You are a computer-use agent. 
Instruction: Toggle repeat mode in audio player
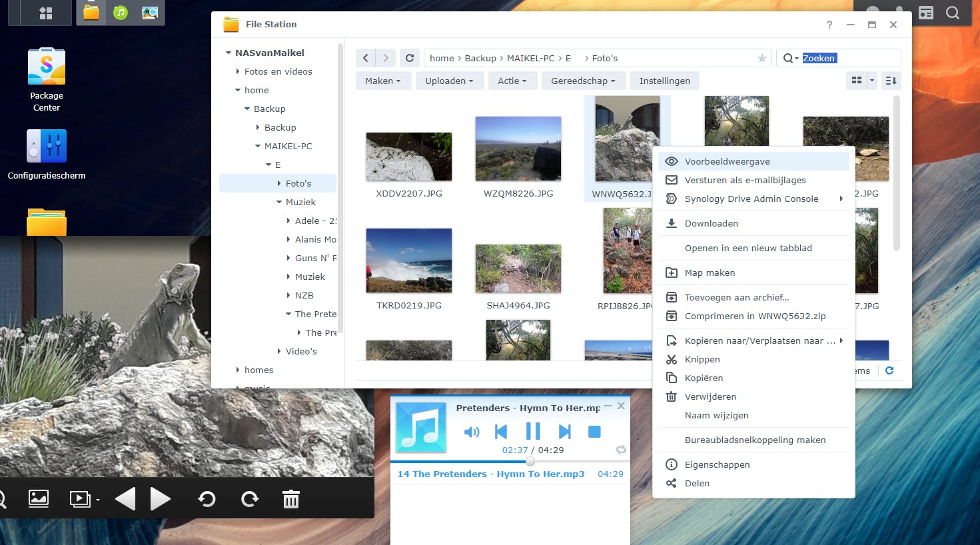click(x=621, y=450)
